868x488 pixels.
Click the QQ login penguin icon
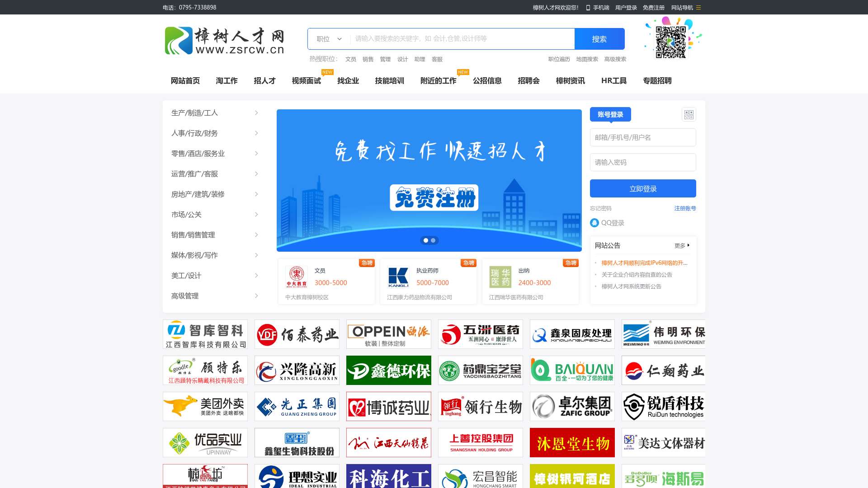[x=594, y=223]
